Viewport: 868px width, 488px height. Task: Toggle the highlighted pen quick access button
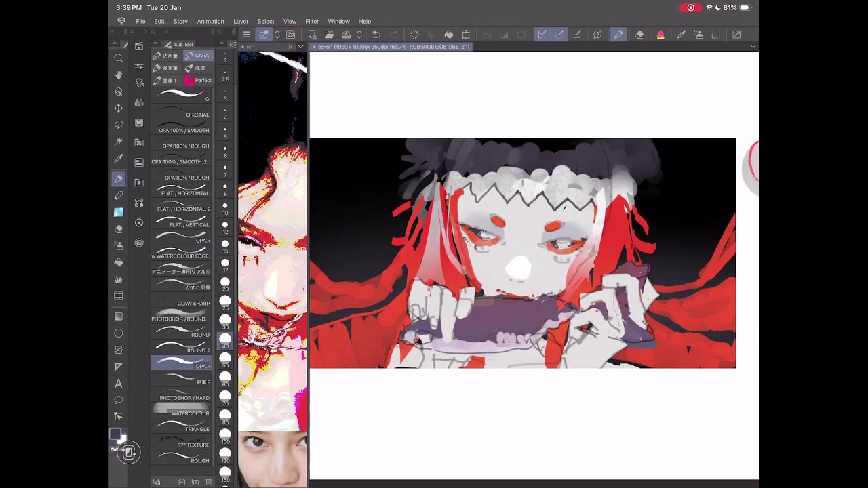click(x=618, y=35)
